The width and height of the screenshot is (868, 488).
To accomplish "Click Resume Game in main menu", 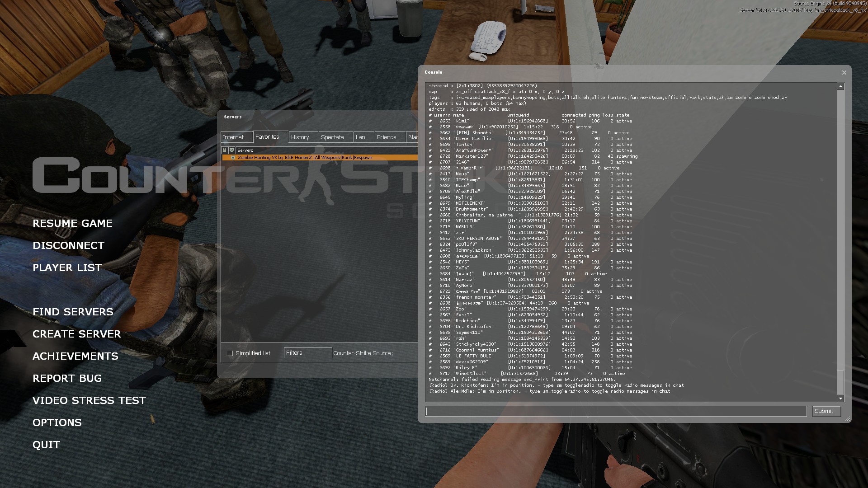I will [72, 223].
